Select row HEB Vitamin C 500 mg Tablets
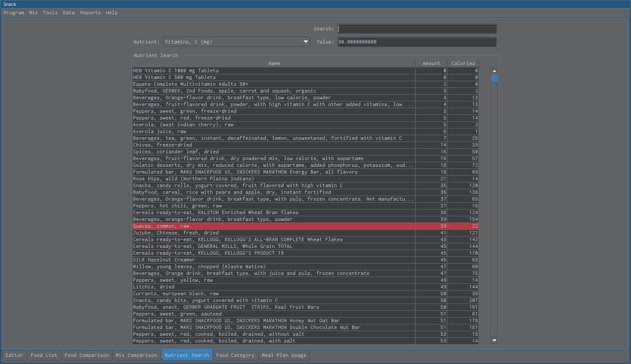The image size is (631, 364). [305, 77]
